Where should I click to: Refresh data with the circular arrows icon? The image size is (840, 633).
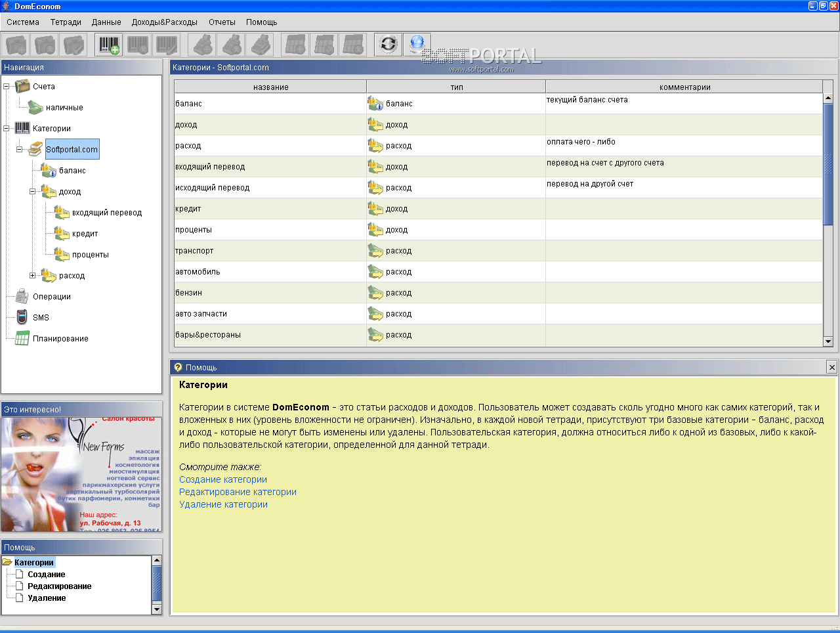tap(388, 45)
